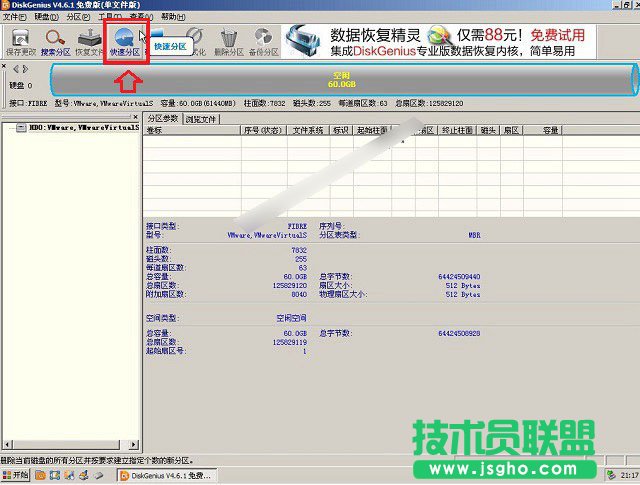Image resolution: width=640 pixels, height=485 pixels.
Task: Click the 物理扇区大小 512 Bytes value
Action: point(463,294)
